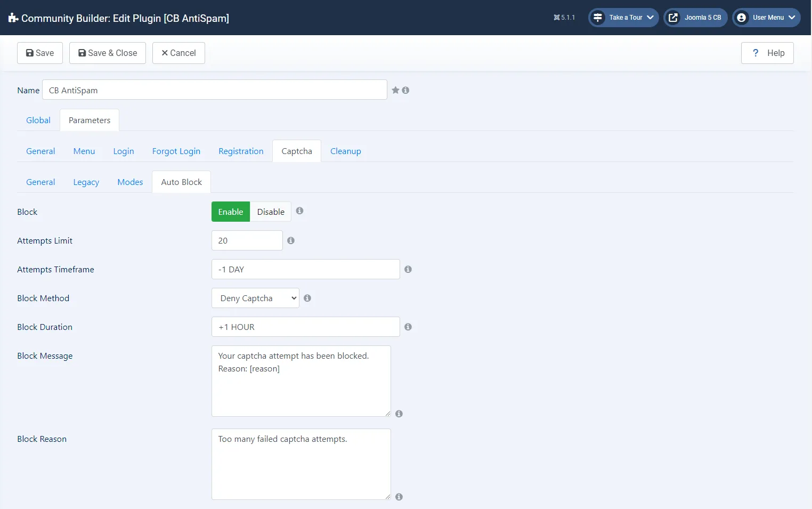Click the Attempts Timeframe label
The height and width of the screenshot is (509, 812).
tap(55, 270)
